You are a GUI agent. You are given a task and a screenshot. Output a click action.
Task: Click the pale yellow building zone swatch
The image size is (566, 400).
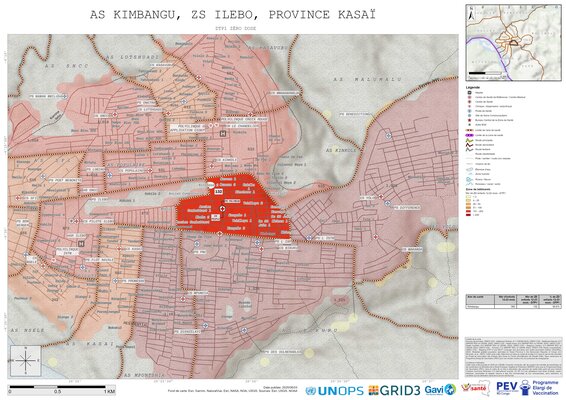pos(469,197)
